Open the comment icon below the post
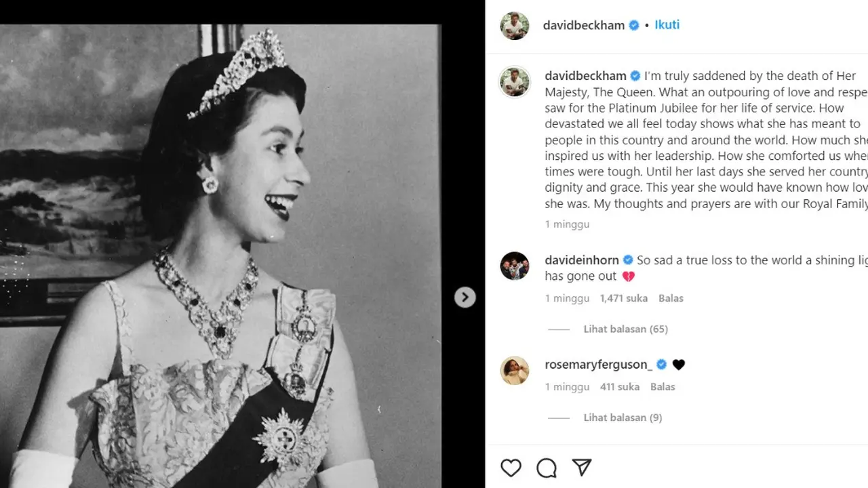Viewport: 868px width, 488px height. [x=547, y=468]
